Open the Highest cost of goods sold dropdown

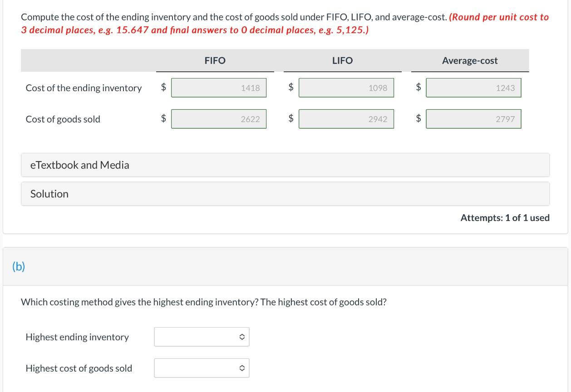(x=202, y=368)
